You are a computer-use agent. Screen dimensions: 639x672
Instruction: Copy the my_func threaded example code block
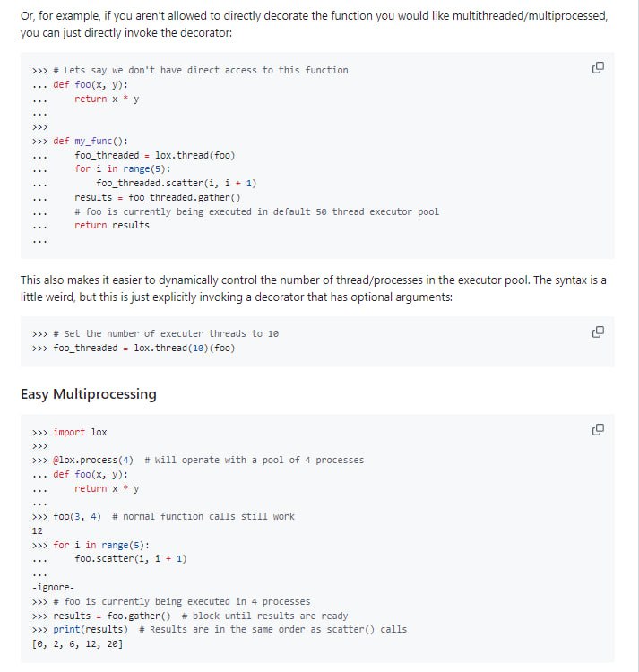click(x=598, y=69)
